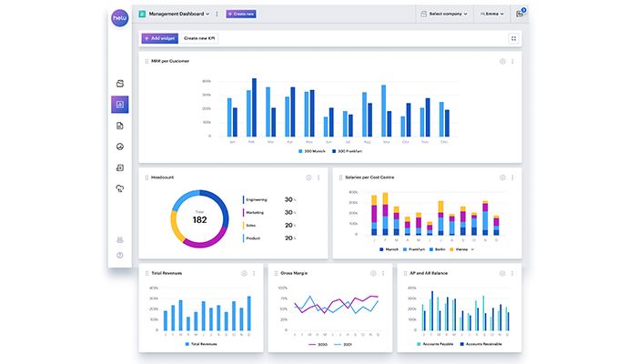Select the active dashboard item in sidebar
Screen dimensions: 637x364
click(x=119, y=104)
